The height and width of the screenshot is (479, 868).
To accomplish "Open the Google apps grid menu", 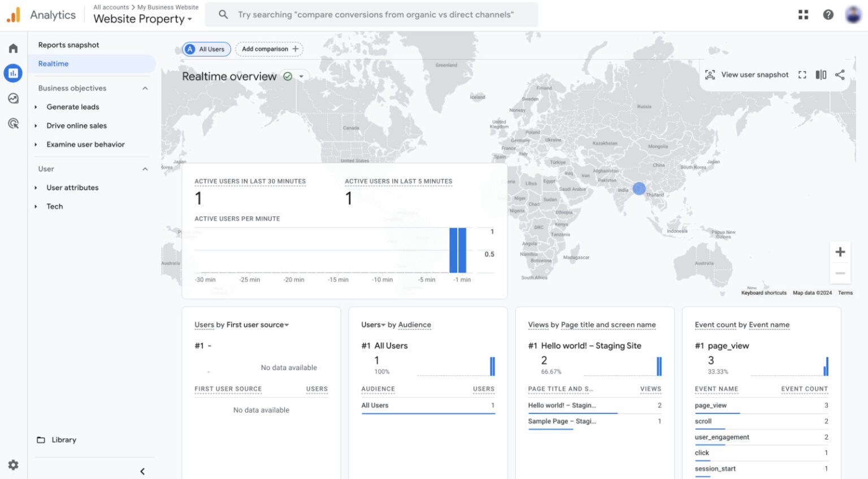I will [x=803, y=14].
